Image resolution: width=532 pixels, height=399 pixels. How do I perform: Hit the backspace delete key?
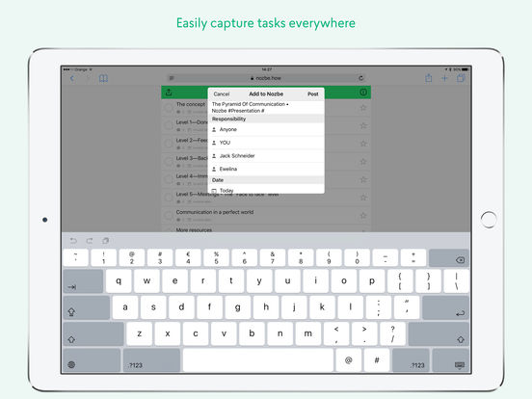point(449,258)
